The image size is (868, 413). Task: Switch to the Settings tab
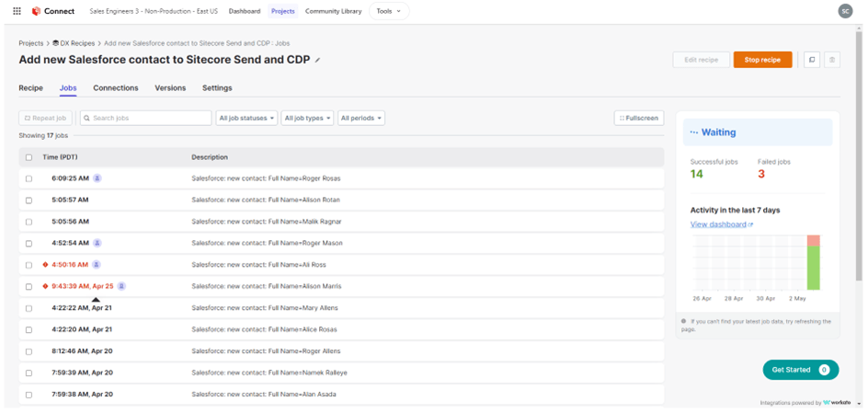(217, 88)
